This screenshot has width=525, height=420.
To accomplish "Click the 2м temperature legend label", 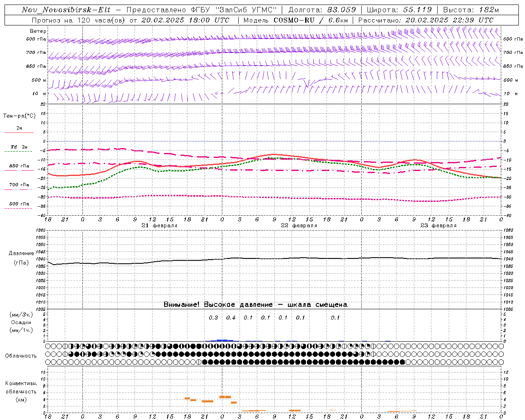I will click(19, 128).
